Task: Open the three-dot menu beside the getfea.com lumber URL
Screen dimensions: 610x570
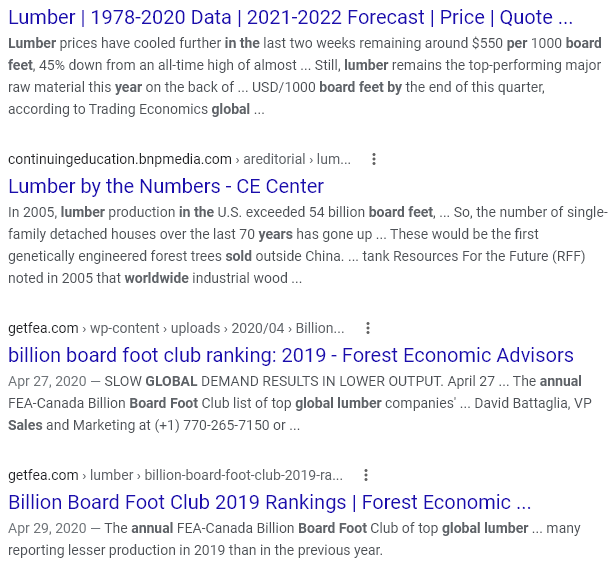Action: point(366,475)
